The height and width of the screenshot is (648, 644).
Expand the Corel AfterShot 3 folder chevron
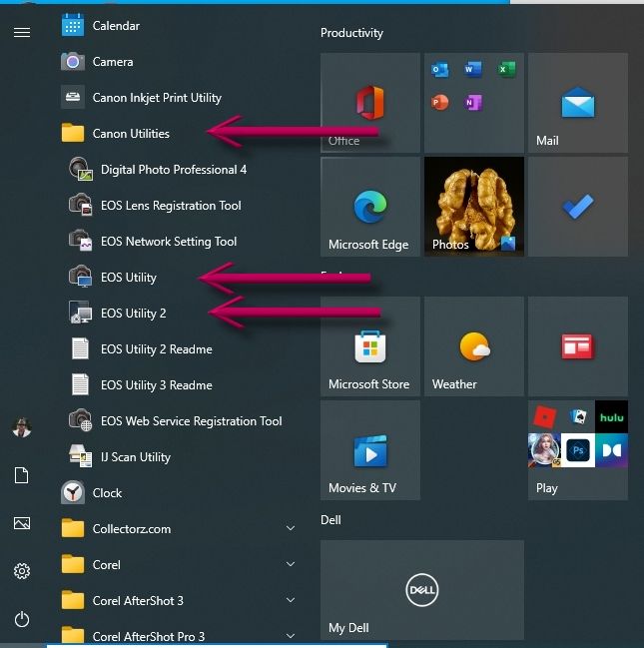click(x=291, y=600)
